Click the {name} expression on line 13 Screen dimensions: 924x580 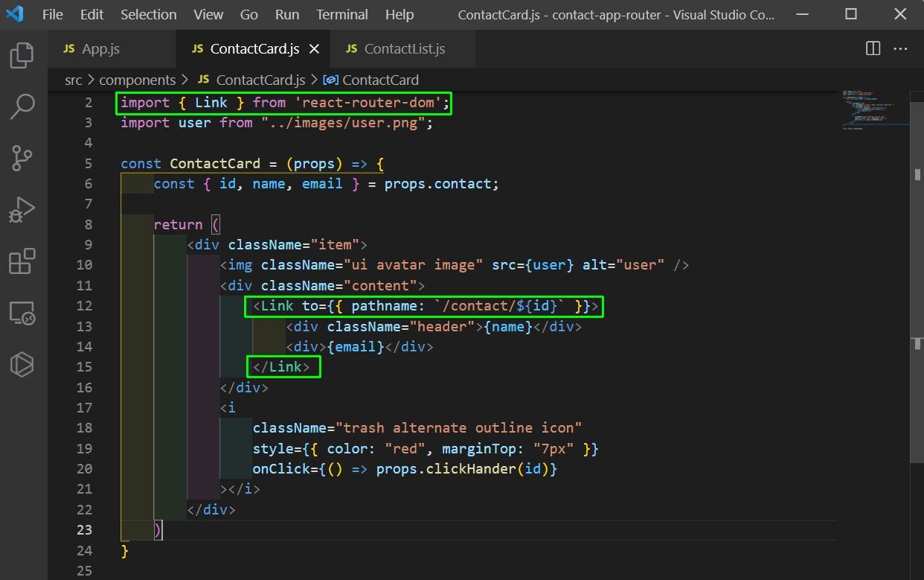[508, 326]
